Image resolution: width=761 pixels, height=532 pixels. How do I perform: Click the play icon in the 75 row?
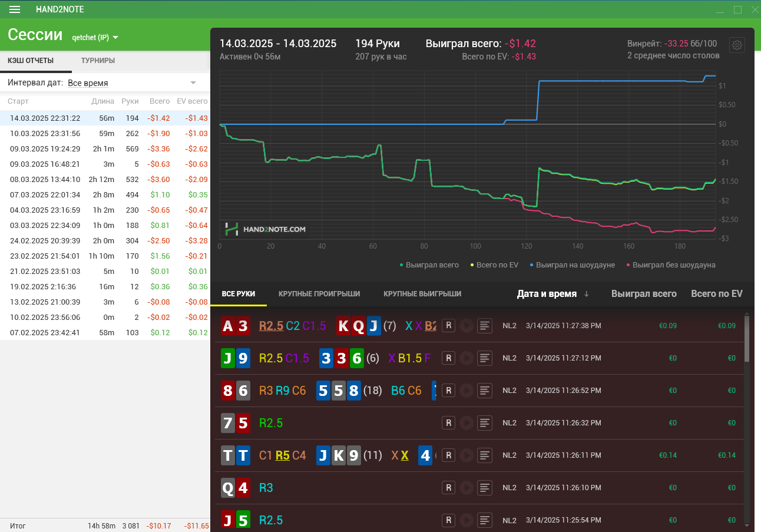coord(466,423)
